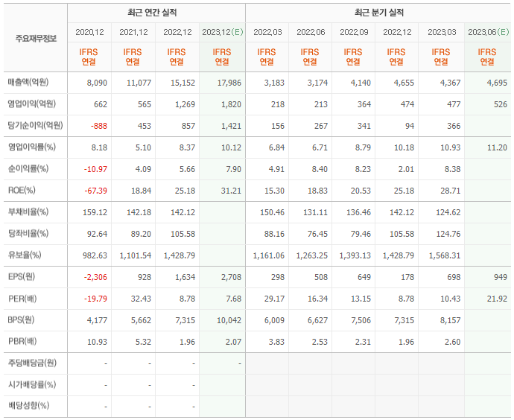This screenshot has height=420, width=514.
Task: Click the 2022.06 quarterly column header
Action: click(311, 32)
